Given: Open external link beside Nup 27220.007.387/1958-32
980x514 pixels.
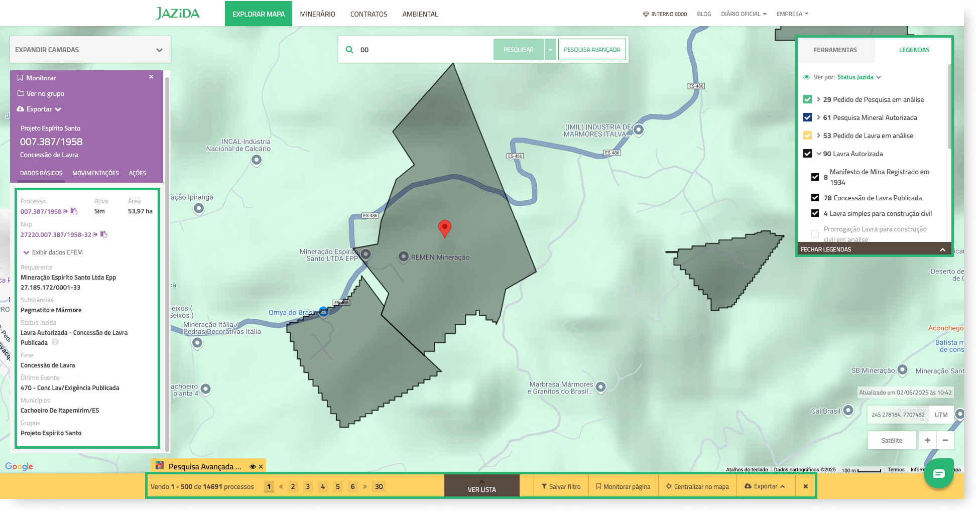Looking at the screenshot, I should (95, 234).
